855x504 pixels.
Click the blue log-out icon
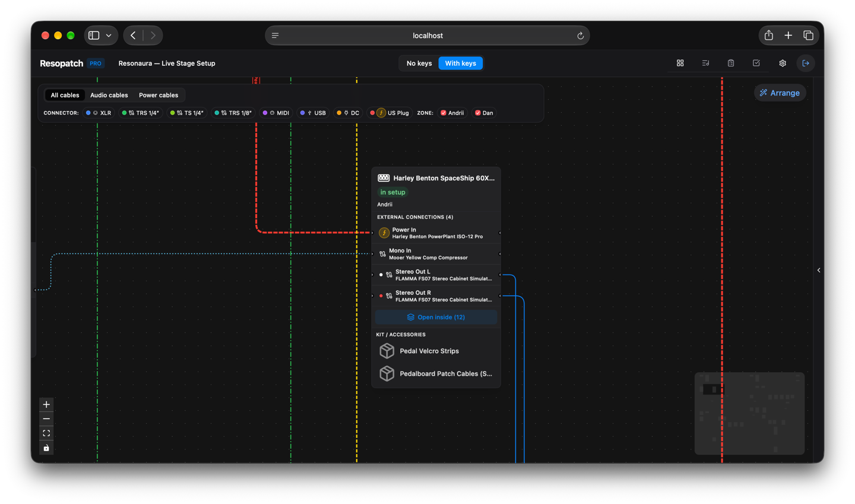(x=806, y=63)
